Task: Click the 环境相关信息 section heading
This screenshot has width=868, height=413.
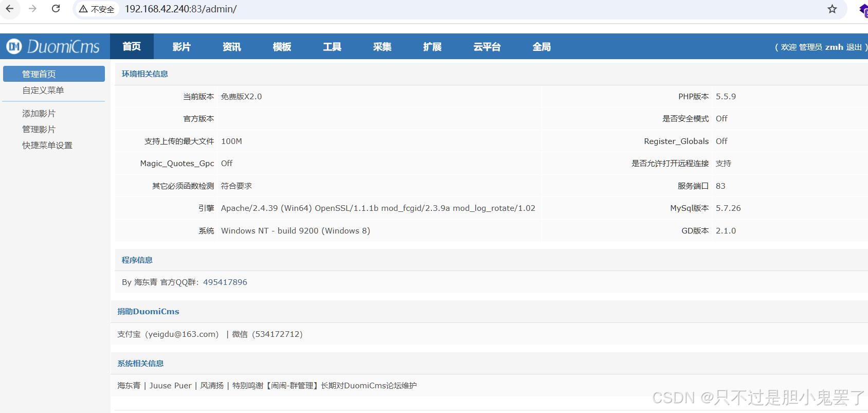Action: point(145,74)
